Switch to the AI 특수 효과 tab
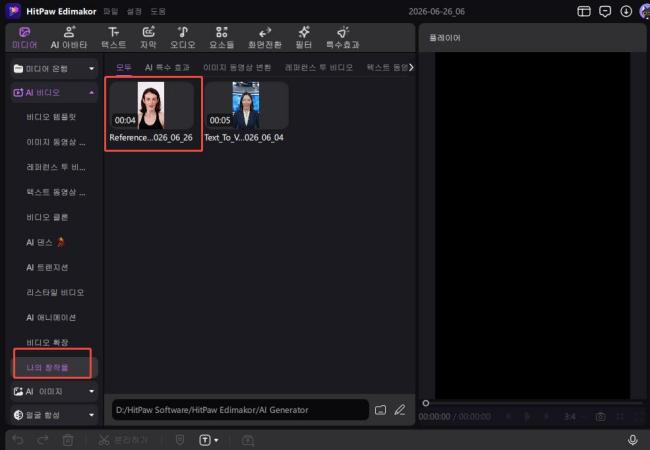Viewport: 650px width, 450px height. pos(167,67)
